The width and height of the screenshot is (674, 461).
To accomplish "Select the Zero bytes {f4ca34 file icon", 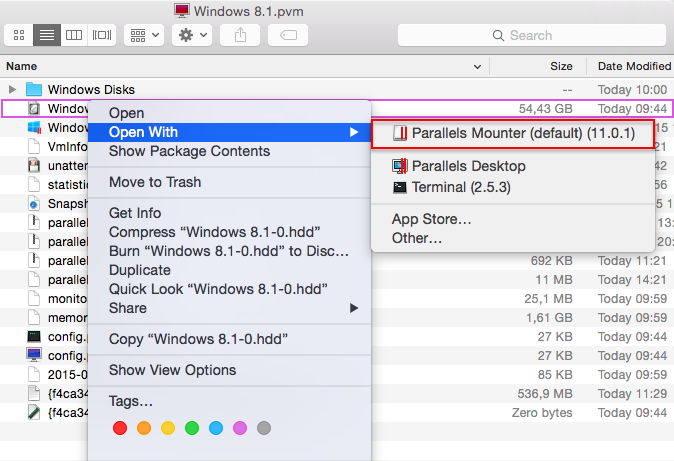I will [34, 412].
